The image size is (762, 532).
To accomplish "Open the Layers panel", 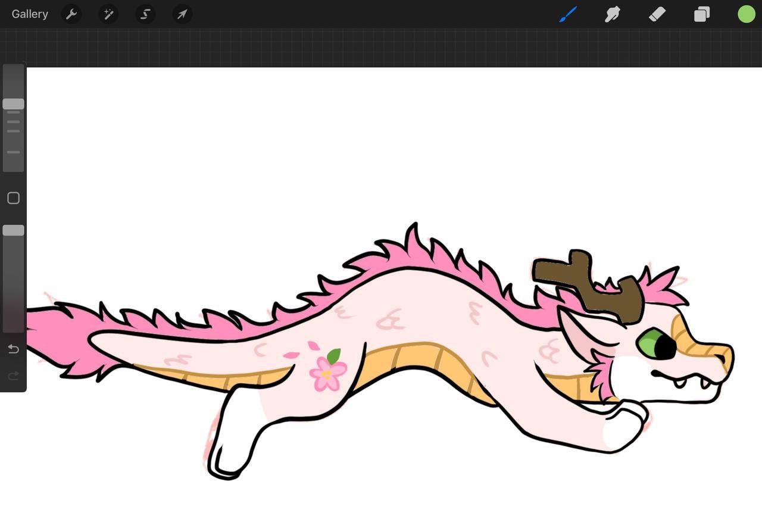I will click(x=702, y=14).
